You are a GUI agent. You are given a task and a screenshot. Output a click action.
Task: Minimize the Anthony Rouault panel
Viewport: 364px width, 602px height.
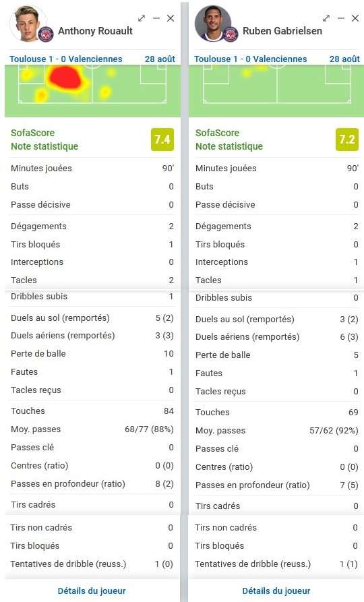click(x=156, y=18)
